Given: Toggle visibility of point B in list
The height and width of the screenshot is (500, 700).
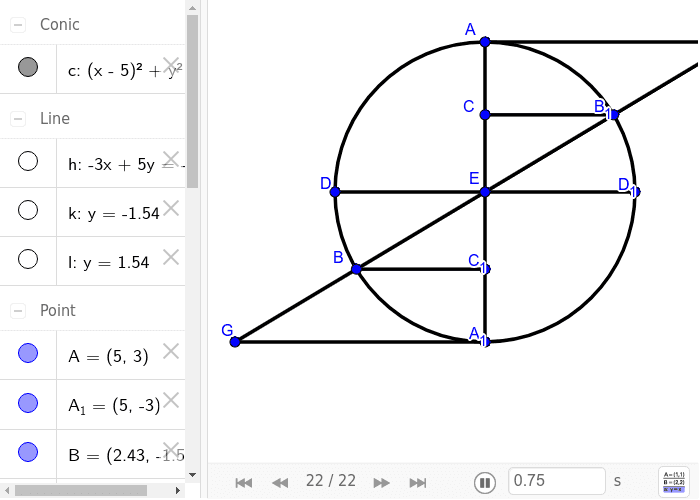Looking at the screenshot, I should click(x=28, y=452).
